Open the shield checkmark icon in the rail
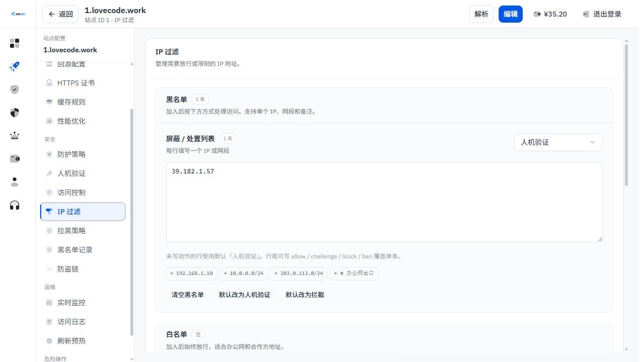The image size is (644, 362). tap(15, 89)
